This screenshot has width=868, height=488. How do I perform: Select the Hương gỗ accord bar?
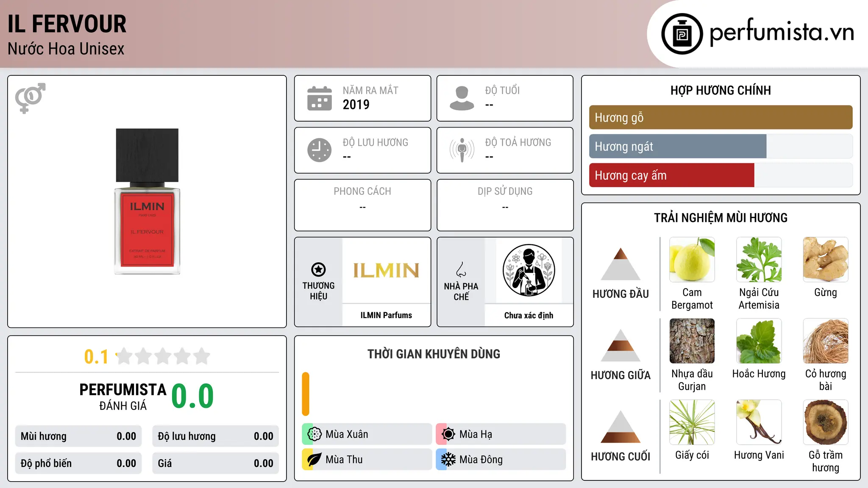tap(721, 117)
